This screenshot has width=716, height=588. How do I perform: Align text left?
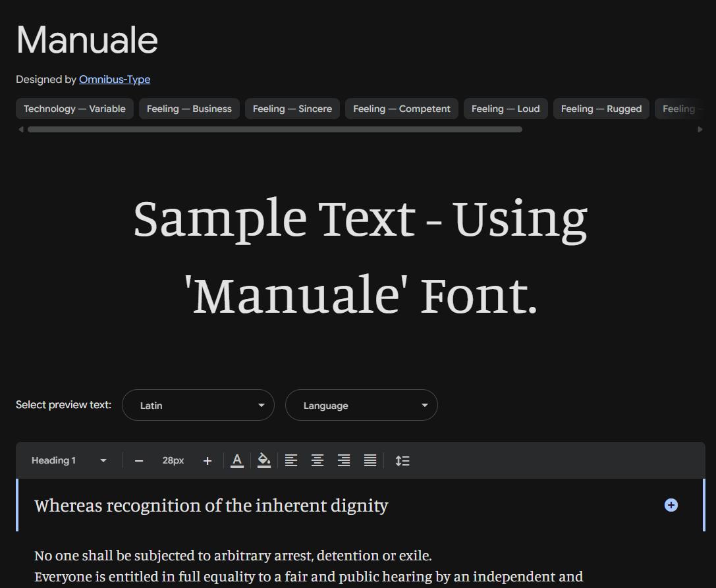(291, 461)
